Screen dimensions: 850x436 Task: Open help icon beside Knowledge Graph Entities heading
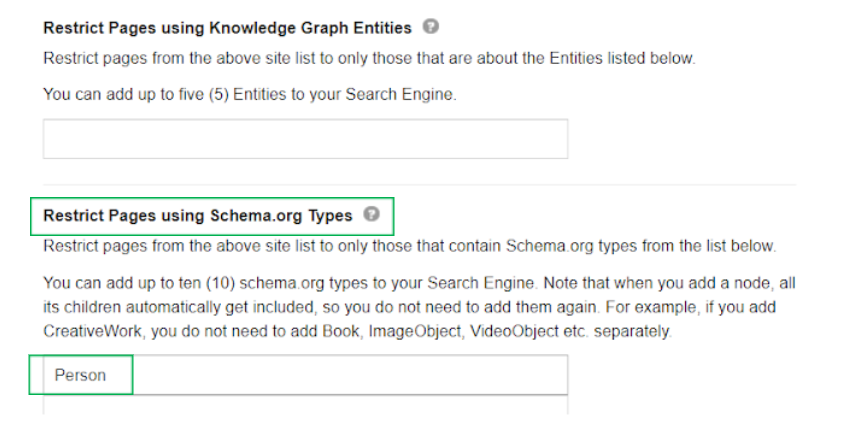430,26
